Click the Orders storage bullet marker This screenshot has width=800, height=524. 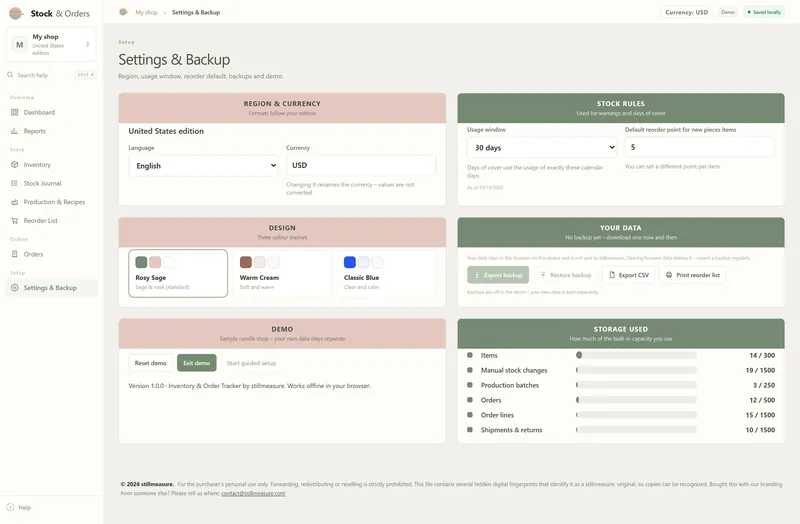point(470,400)
